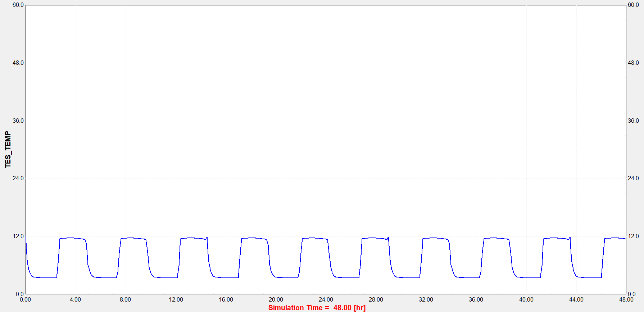
Task: Click the left axis 36.0 tick label
Action: pos(18,121)
